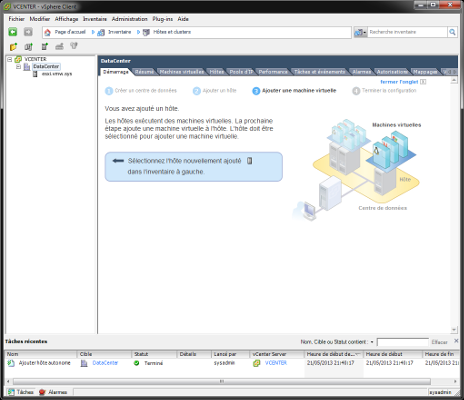The height and width of the screenshot is (400, 464).
Task: Click the recent tasks filter text field
Action: (x=403, y=342)
